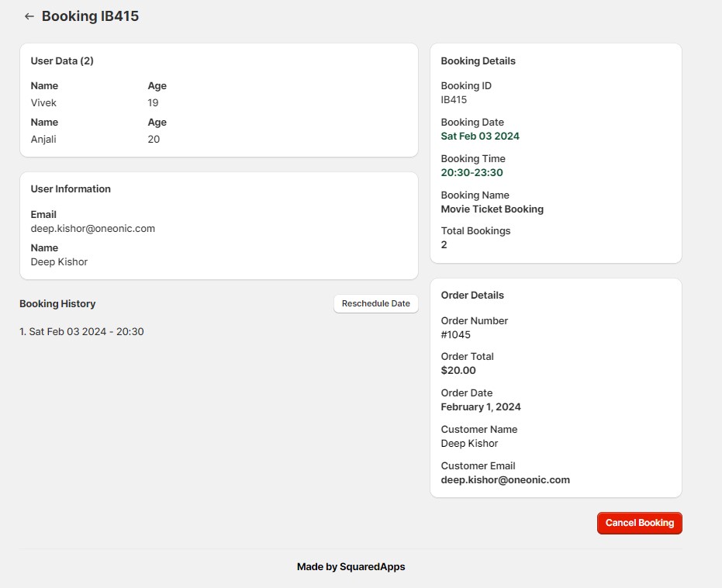Click the booking time 20:30-23:30

(472, 173)
